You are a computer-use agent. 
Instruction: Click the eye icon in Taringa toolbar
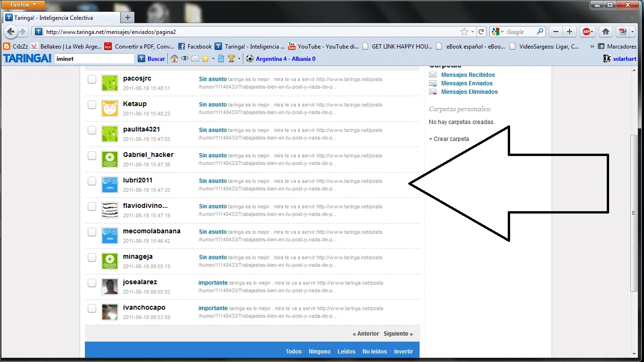point(185,58)
